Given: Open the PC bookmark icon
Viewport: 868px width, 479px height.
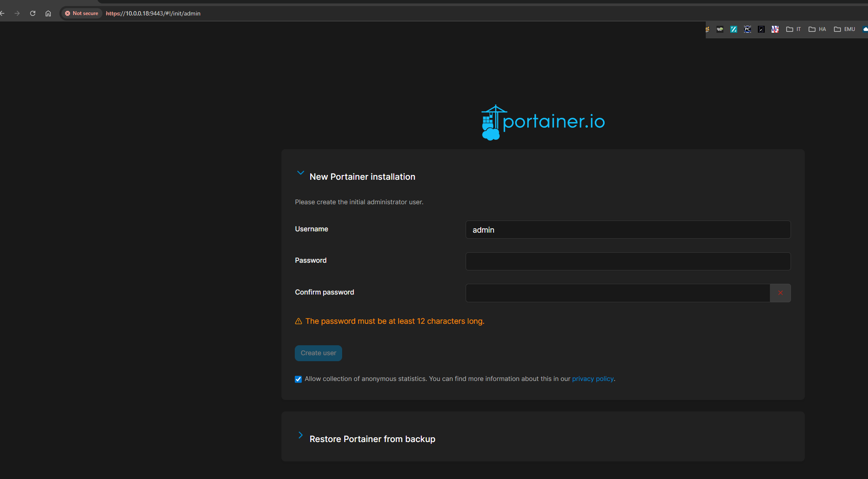Looking at the screenshot, I should click(x=748, y=29).
